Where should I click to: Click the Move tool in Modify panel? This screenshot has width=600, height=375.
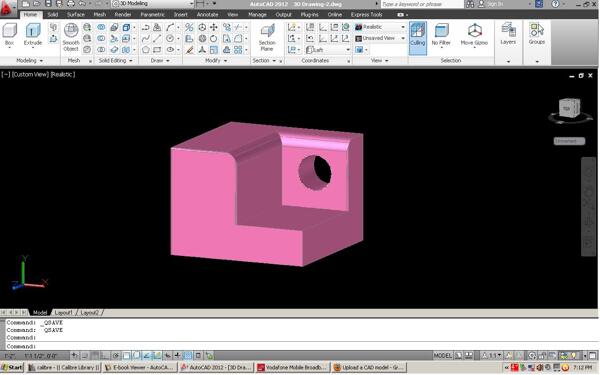214,28
